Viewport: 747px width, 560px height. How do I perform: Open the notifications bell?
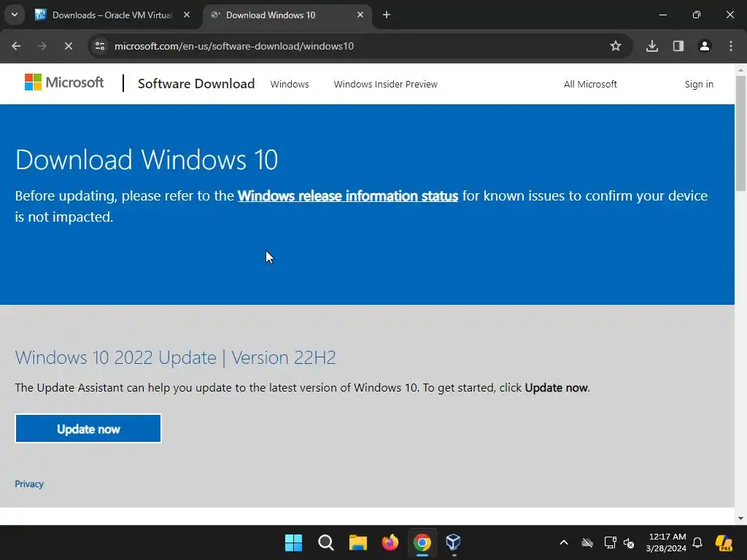(697, 542)
